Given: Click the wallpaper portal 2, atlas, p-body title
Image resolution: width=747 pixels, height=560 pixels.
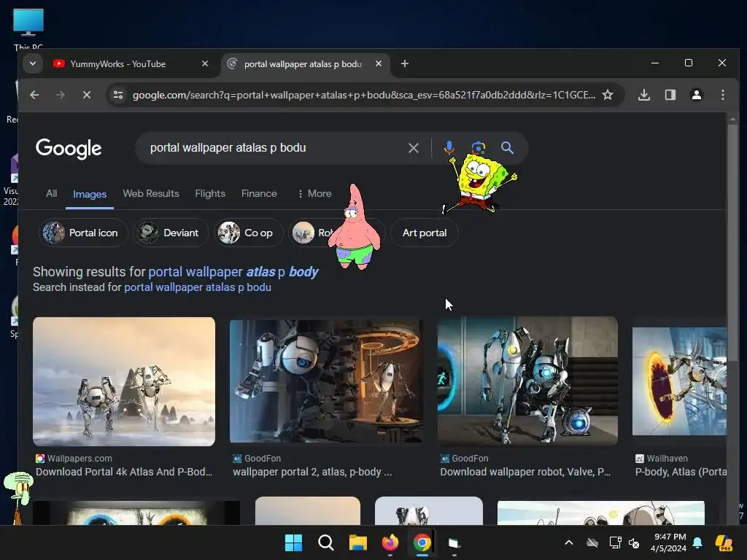Looking at the screenshot, I should pos(312,472).
